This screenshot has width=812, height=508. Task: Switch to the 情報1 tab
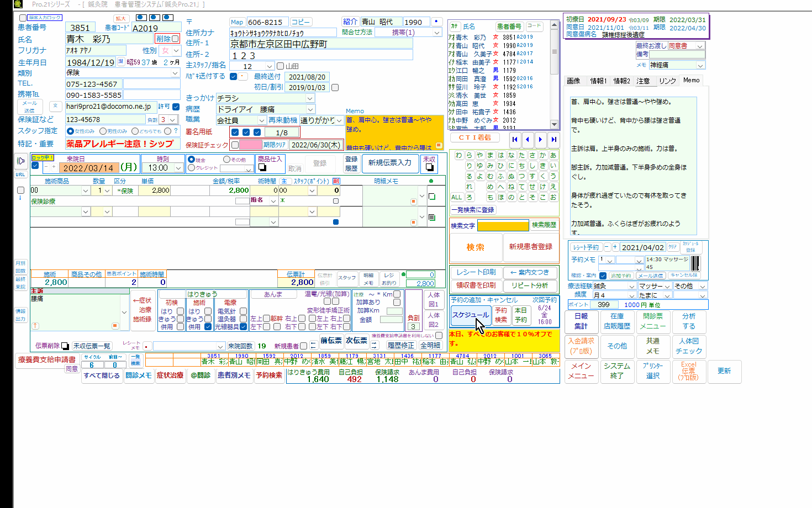pyautogui.click(x=598, y=81)
